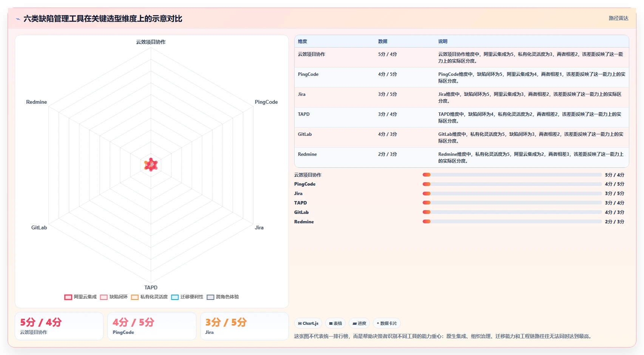Click the GitLab label in the progress list
The width and height of the screenshot is (644, 355).
[x=301, y=212]
